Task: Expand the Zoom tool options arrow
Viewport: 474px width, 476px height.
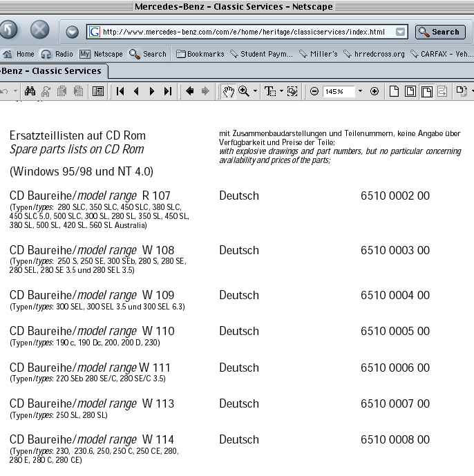Action: [x=256, y=91]
